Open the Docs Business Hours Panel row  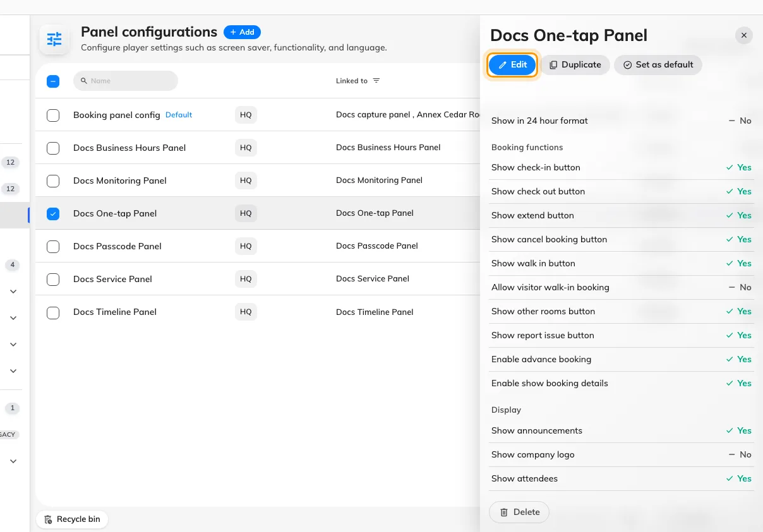pos(258,148)
